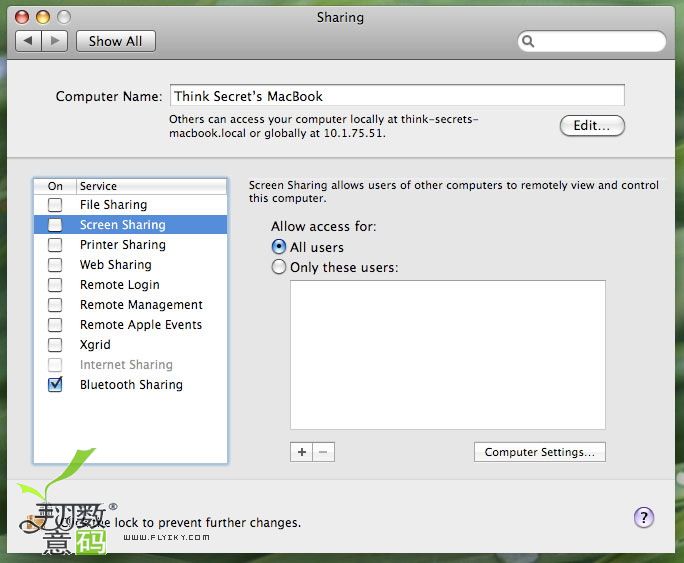Click the Internet Sharing checkbox
This screenshot has width=684, height=563.
pyautogui.click(x=55, y=365)
